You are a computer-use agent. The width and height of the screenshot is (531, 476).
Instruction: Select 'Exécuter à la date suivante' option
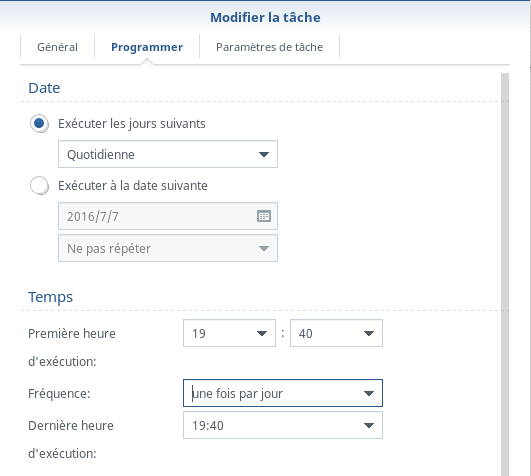tap(39, 186)
